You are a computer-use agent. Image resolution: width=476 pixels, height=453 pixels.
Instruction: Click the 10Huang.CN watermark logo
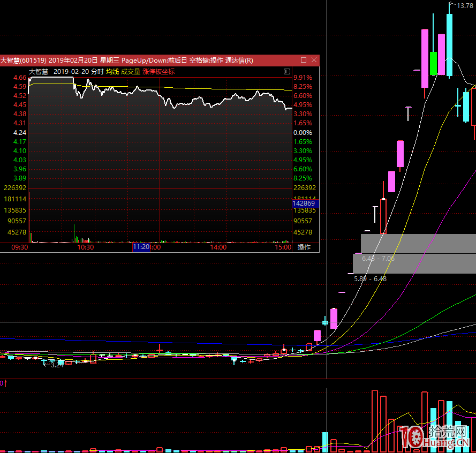click(x=434, y=436)
